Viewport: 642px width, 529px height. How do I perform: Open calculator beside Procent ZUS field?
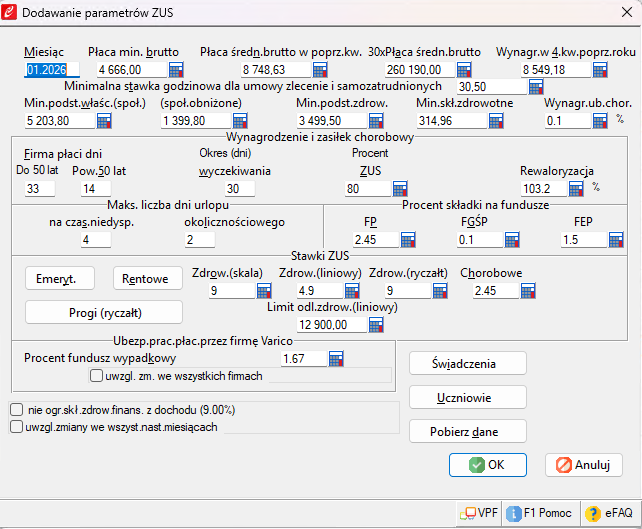(399, 189)
